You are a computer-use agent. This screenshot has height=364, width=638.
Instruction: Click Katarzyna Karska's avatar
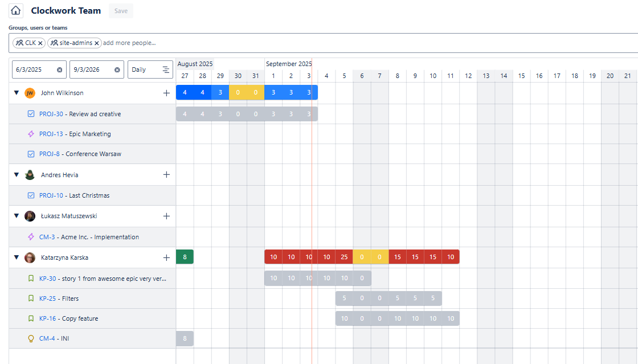[x=30, y=257]
